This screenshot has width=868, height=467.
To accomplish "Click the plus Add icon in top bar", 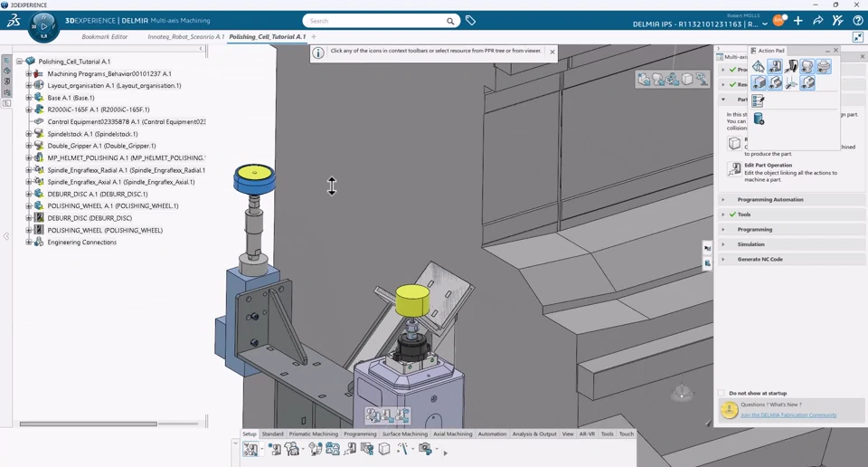I will [x=797, y=21].
